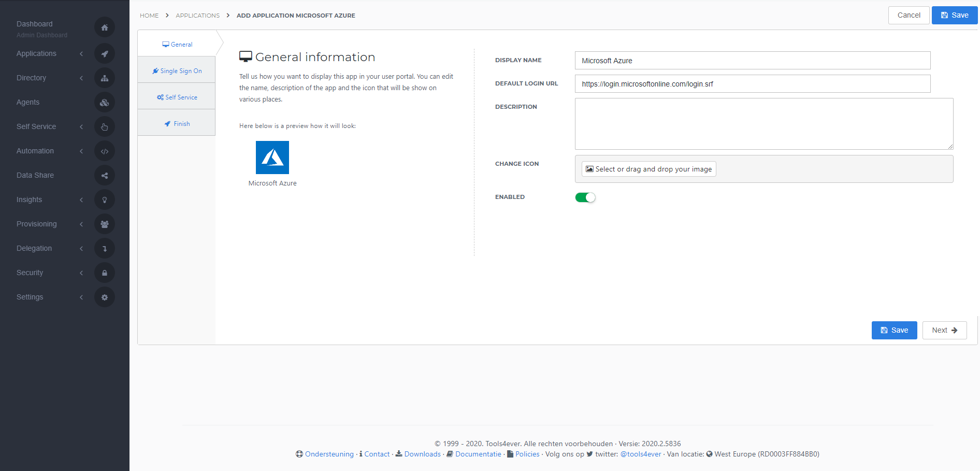Viewport: 980px width, 471px height.
Task: Go to HOME in the breadcrumb
Action: tap(149, 16)
